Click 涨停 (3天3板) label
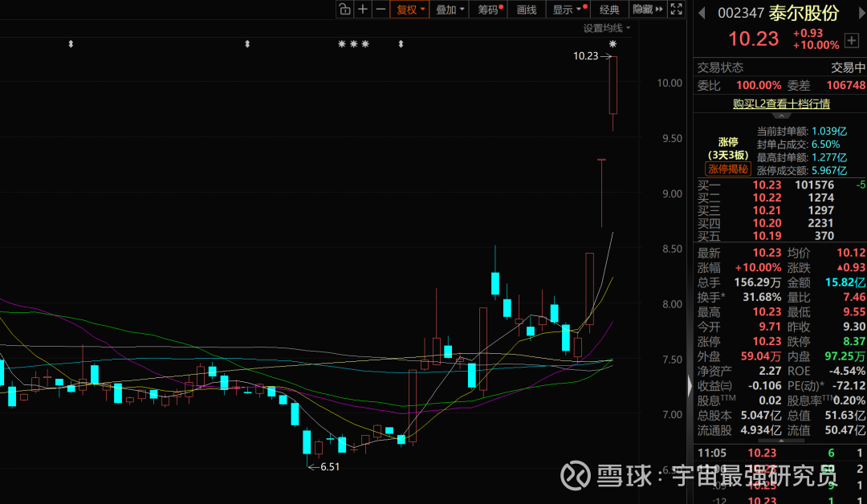This screenshot has height=504, width=867. tap(727, 148)
